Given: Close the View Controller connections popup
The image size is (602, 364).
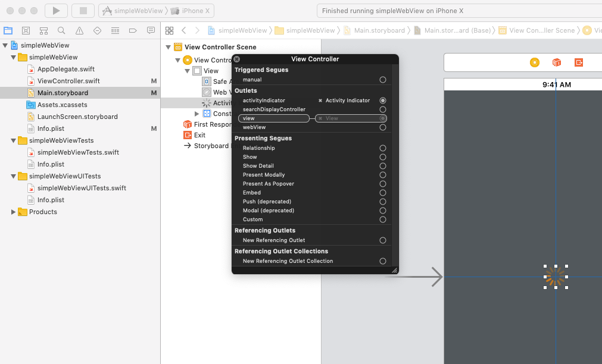Looking at the screenshot, I should click(x=236, y=59).
